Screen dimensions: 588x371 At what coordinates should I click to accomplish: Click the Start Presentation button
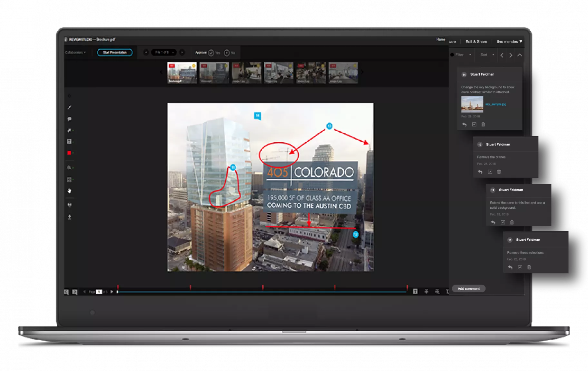point(115,52)
